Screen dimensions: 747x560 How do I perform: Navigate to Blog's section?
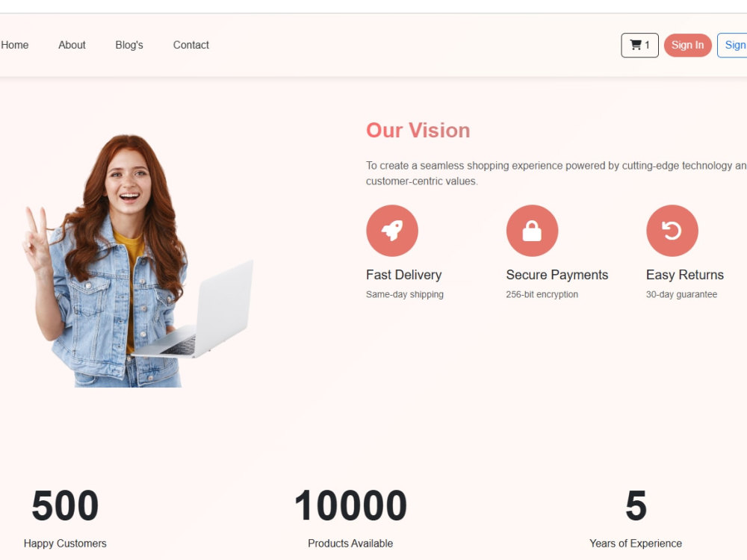click(129, 46)
